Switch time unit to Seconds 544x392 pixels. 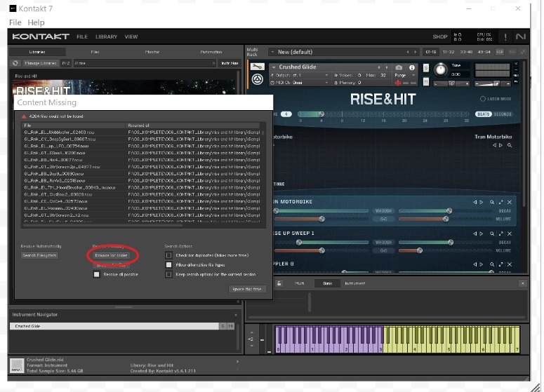pyautogui.click(x=503, y=114)
